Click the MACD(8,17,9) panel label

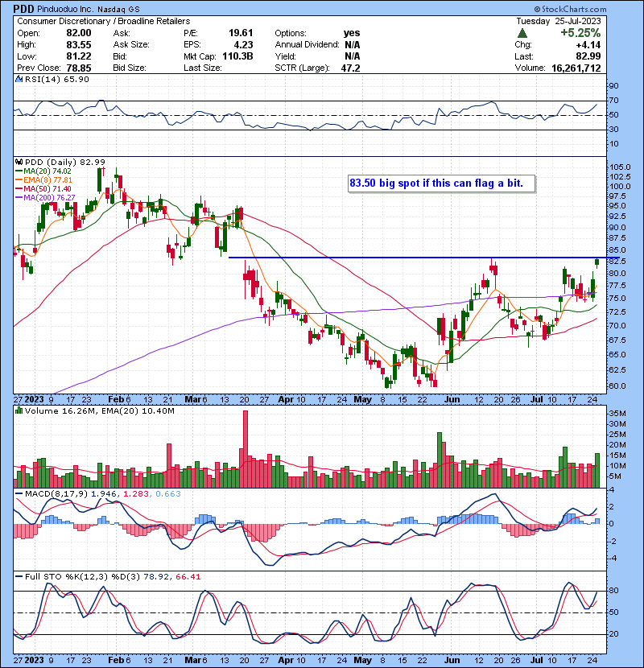(x=56, y=494)
